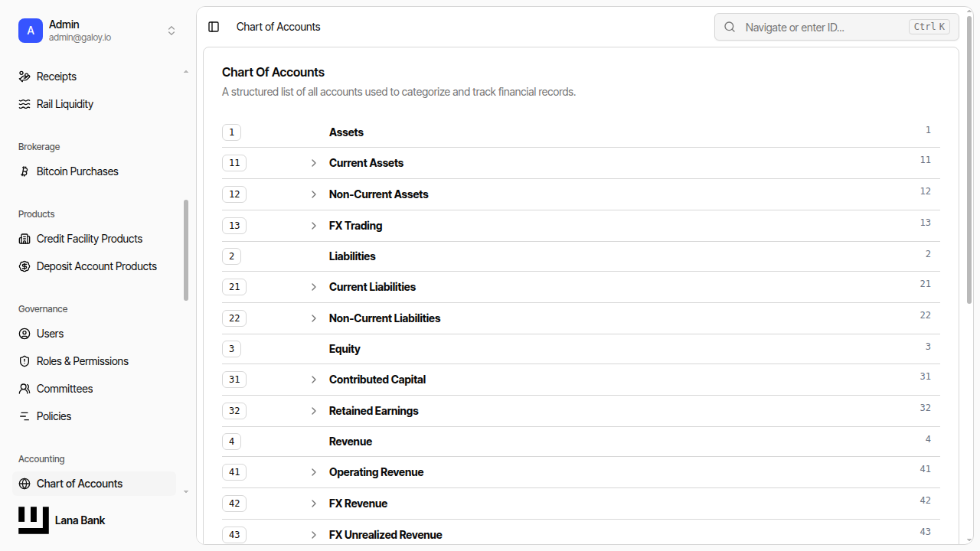Click the sidebar vertical scrollbar thumb

click(x=186, y=250)
